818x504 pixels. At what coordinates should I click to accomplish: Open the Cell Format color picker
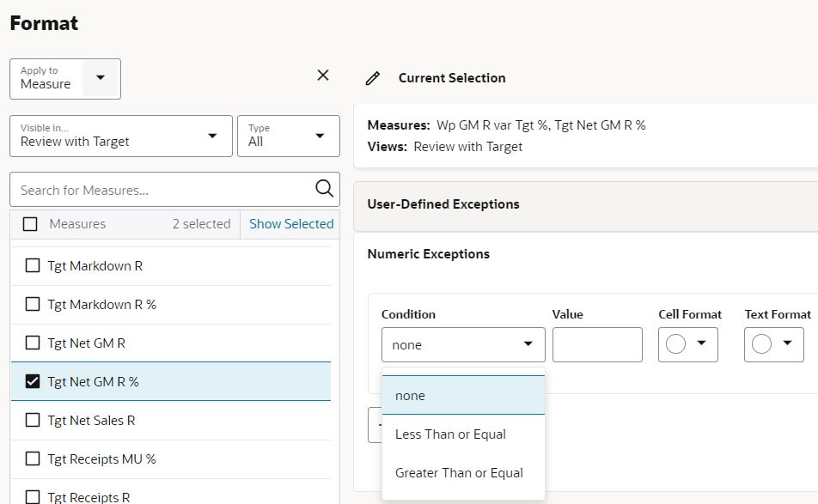[x=687, y=344]
